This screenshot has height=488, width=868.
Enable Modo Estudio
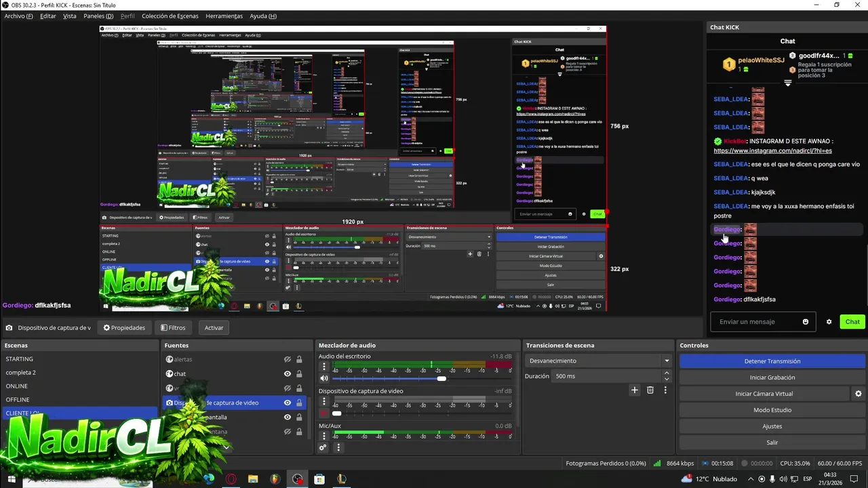(772, 410)
